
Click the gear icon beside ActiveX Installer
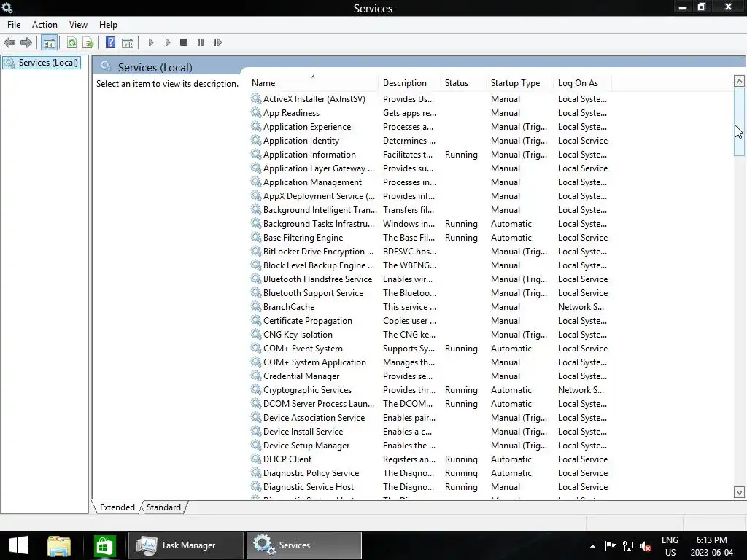click(256, 98)
